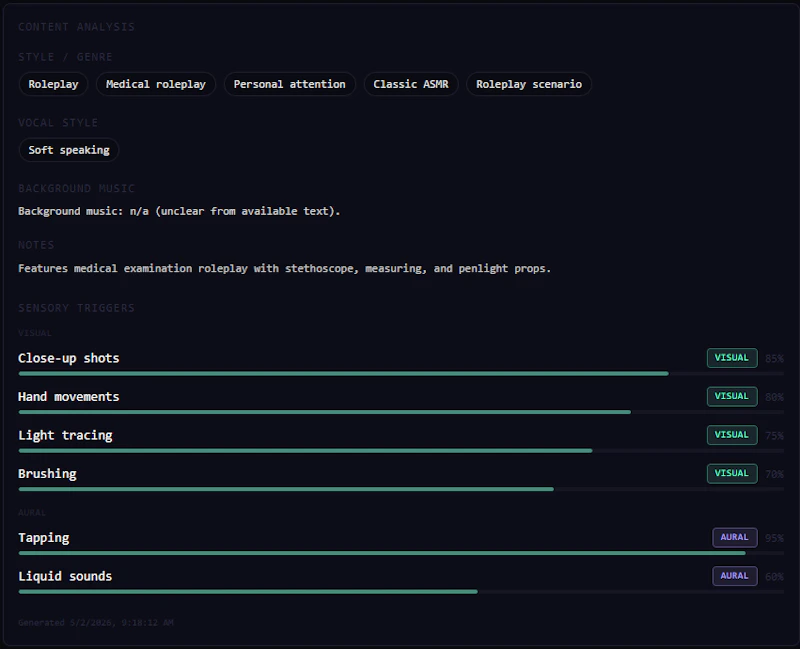This screenshot has height=649, width=800.
Task: Click the Liquid sounds progress bar
Action: coord(401,592)
